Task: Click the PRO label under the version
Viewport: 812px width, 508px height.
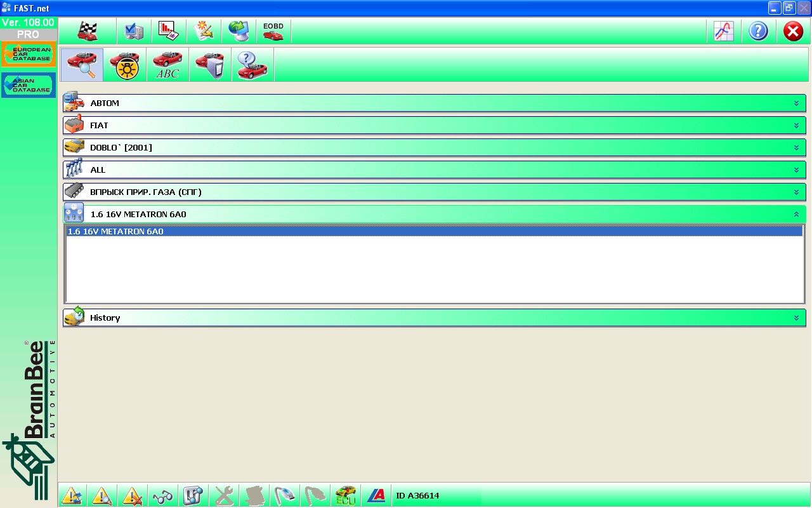Action: [x=29, y=34]
